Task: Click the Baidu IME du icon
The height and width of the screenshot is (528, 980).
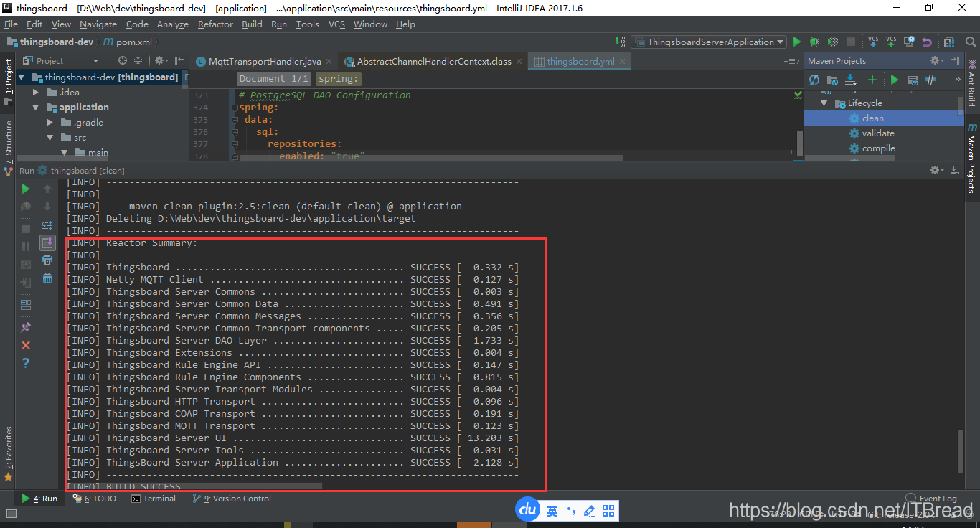Action: pyautogui.click(x=528, y=510)
